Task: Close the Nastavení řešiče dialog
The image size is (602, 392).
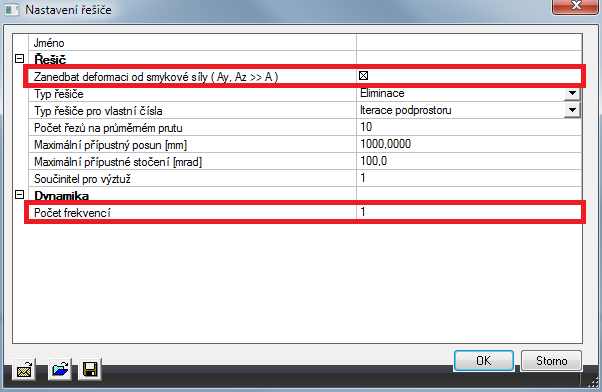Action: [x=576, y=7]
